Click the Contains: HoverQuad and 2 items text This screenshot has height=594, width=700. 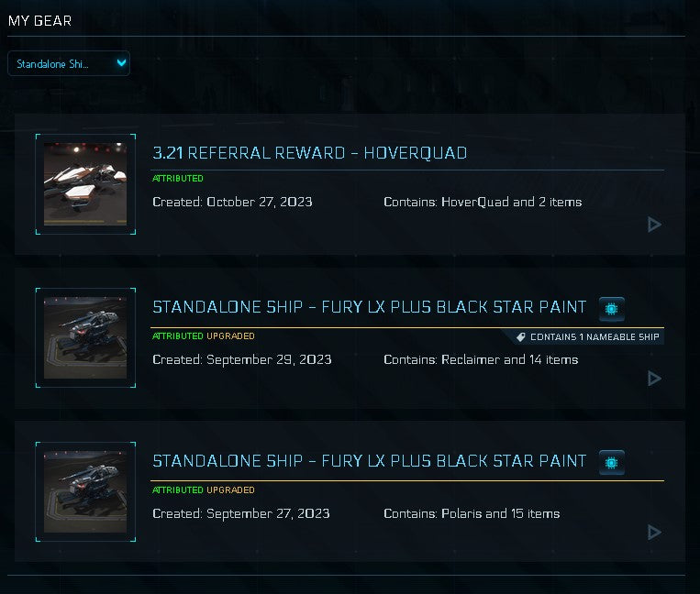(x=483, y=202)
